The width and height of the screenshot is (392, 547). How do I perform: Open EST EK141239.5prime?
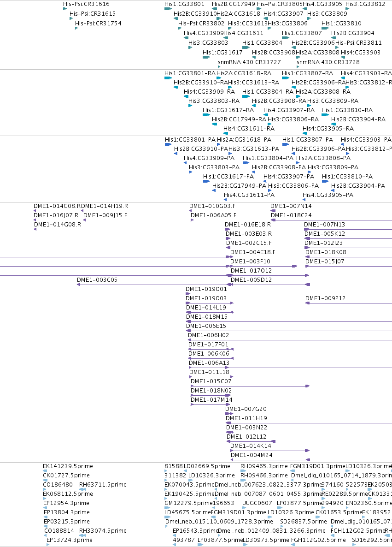coord(68,466)
